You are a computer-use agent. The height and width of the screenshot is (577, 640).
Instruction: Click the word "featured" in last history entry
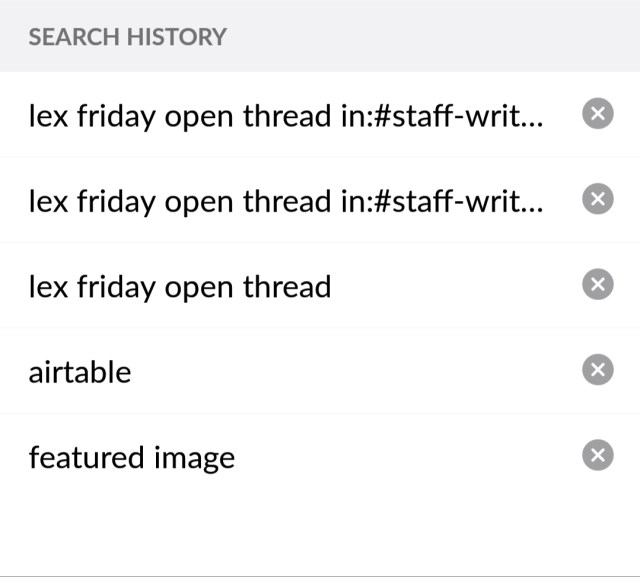(x=87, y=458)
